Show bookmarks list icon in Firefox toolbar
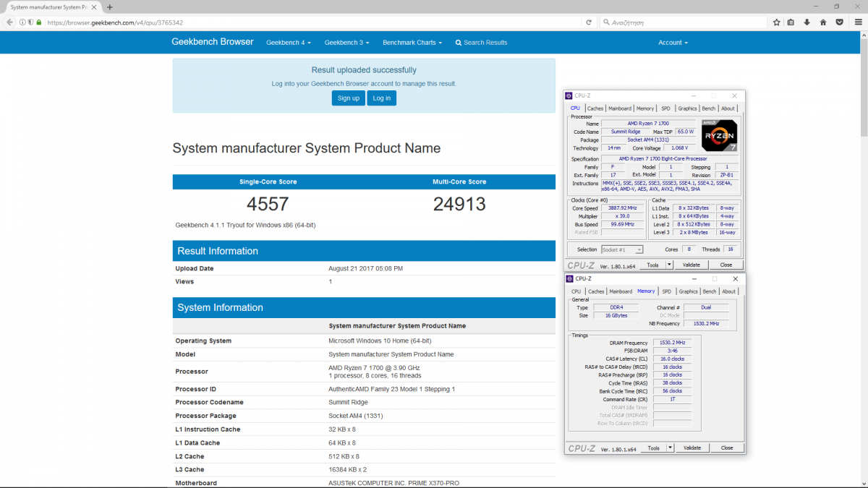 click(x=791, y=22)
